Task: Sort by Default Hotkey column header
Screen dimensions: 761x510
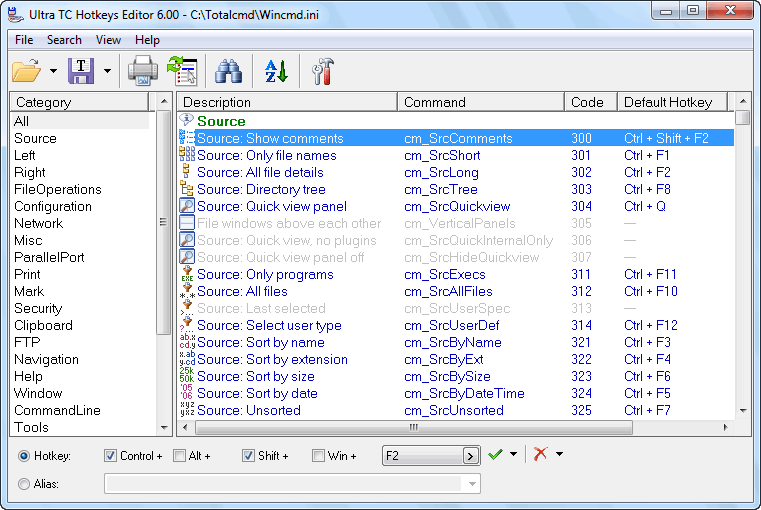Action: [x=672, y=102]
